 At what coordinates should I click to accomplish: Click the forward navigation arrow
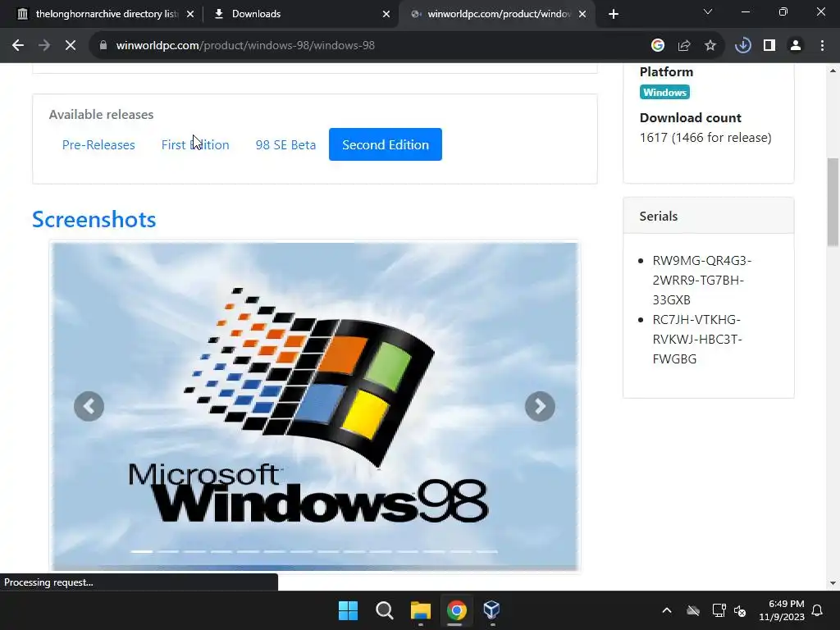pos(44,46)
